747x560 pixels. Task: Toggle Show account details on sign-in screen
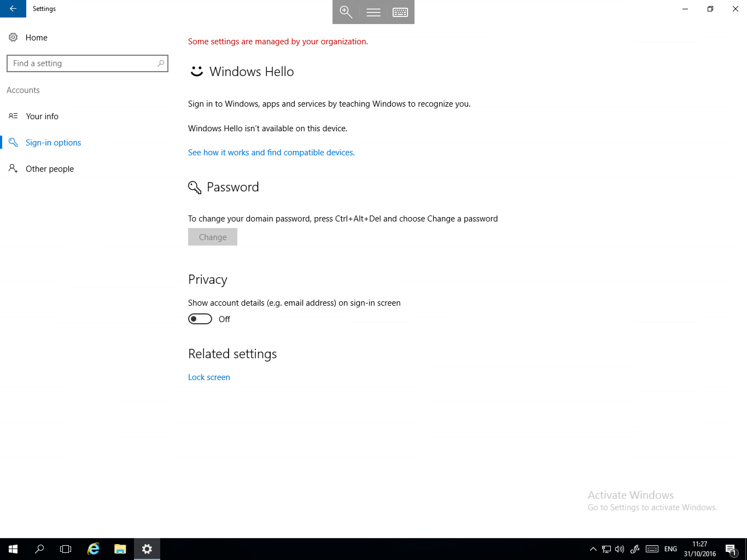click(200, 319)
